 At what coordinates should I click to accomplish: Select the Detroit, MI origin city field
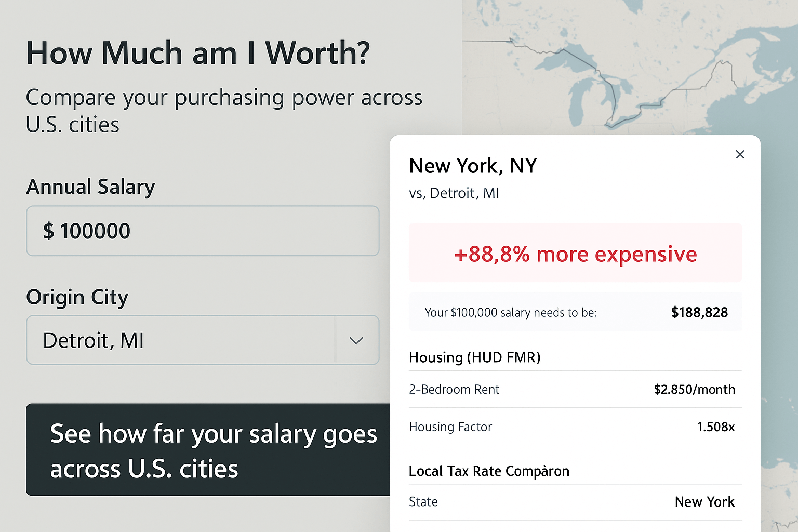point(203,340)
